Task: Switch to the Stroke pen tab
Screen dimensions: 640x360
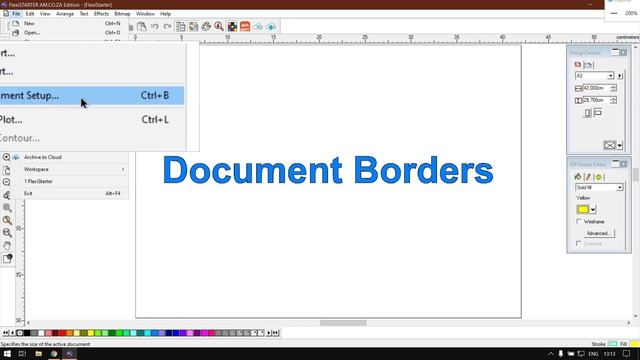Action: (x=588, y=177)
